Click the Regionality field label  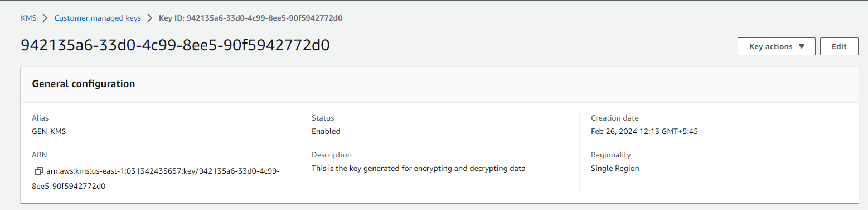point(611,155)
